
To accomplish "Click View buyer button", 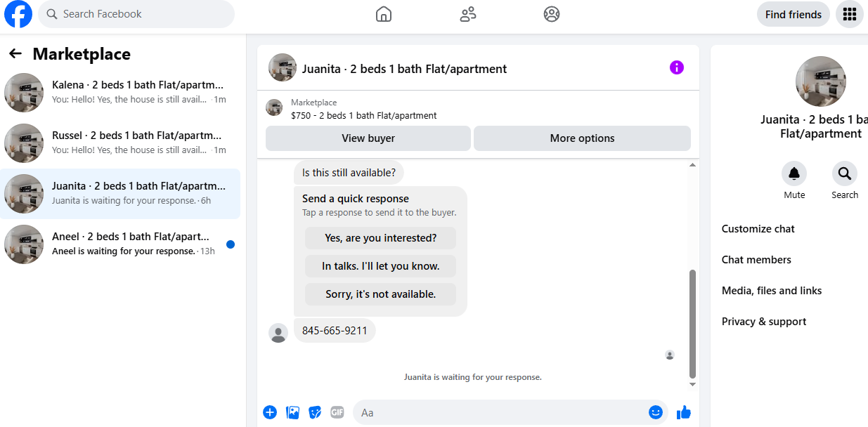I will [x=368, y=138].
